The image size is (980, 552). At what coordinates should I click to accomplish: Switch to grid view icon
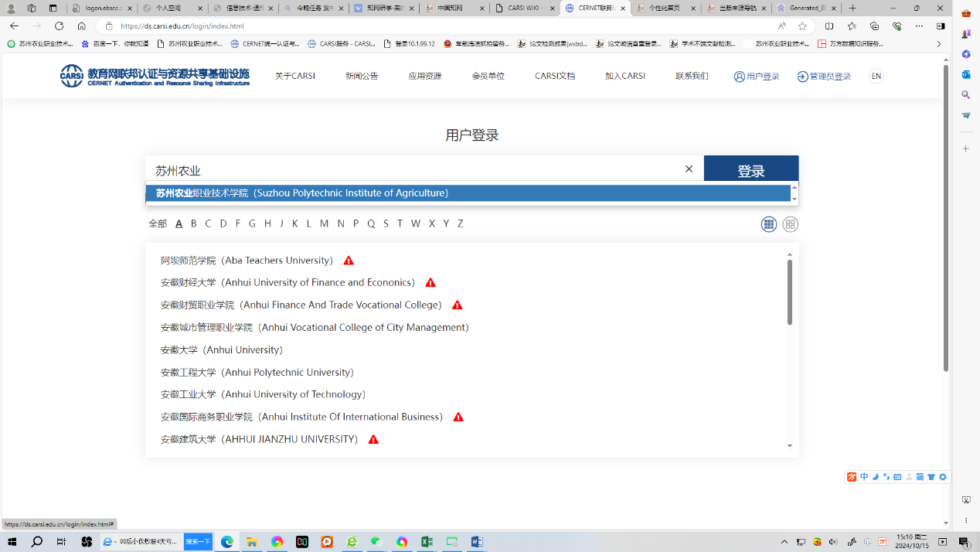coord(768,224)
